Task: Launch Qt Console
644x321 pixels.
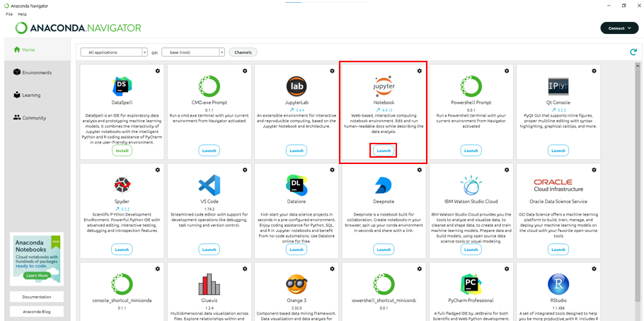Action: tap(558, 151)
